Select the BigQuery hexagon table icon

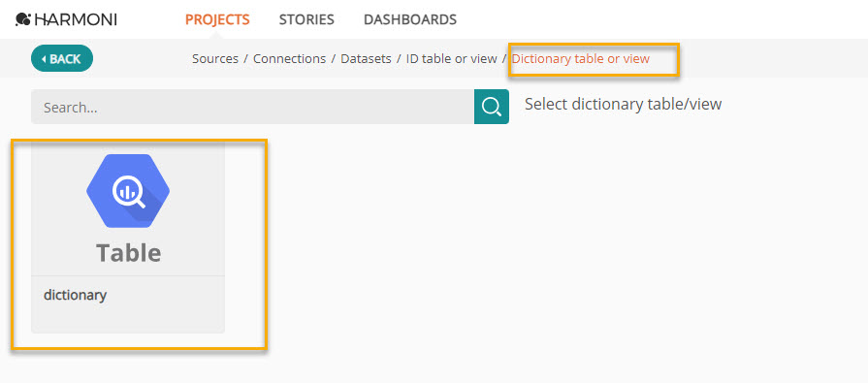[128, 190]
